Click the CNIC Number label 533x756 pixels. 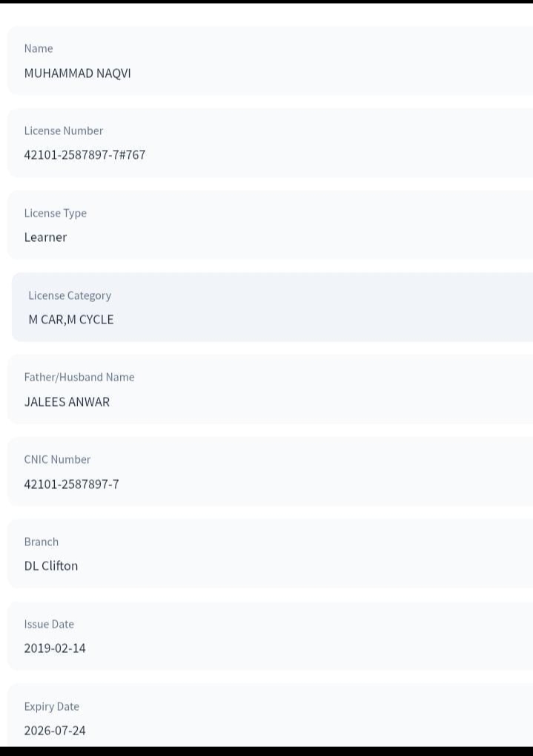point(57,459)
